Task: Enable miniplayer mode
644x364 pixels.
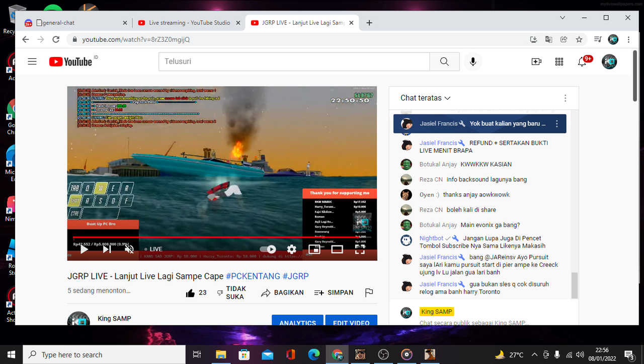Action: pos(314,249)
